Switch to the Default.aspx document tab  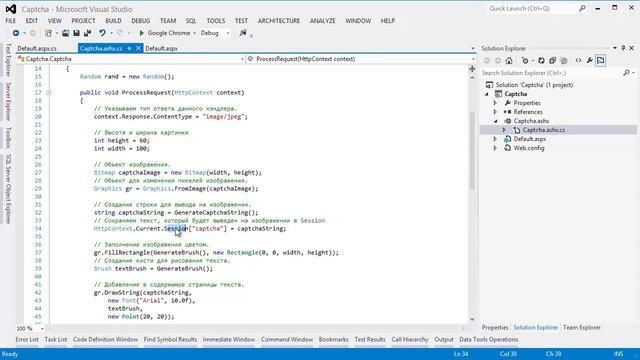coord(161,48)
